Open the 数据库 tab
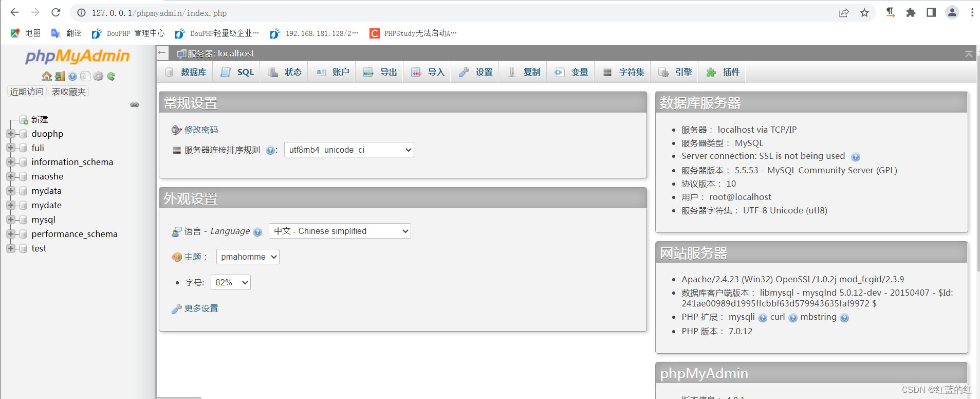The image size is (980, 399). click(x=186, y=72)
